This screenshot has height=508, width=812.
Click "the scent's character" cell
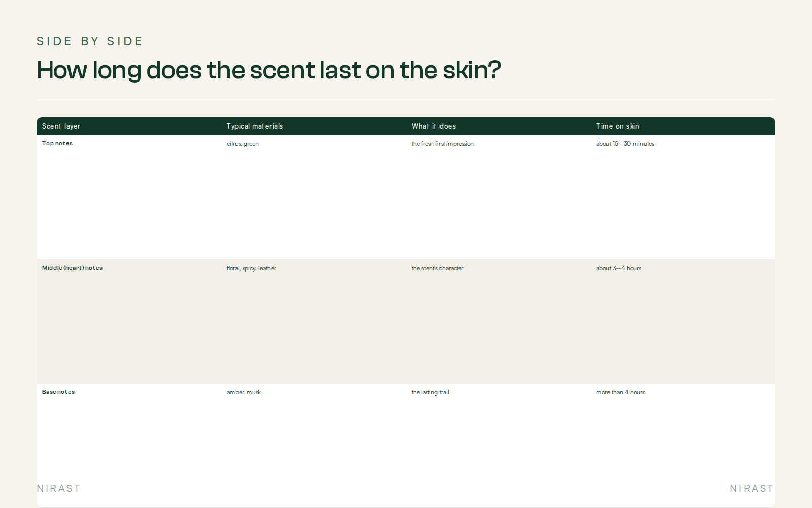coord(437,268)
